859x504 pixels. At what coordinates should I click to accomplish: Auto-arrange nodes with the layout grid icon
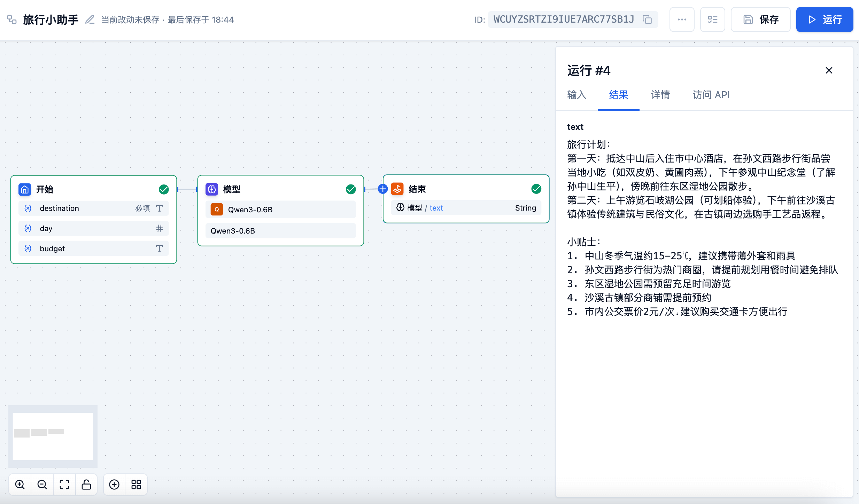point(136,484)
